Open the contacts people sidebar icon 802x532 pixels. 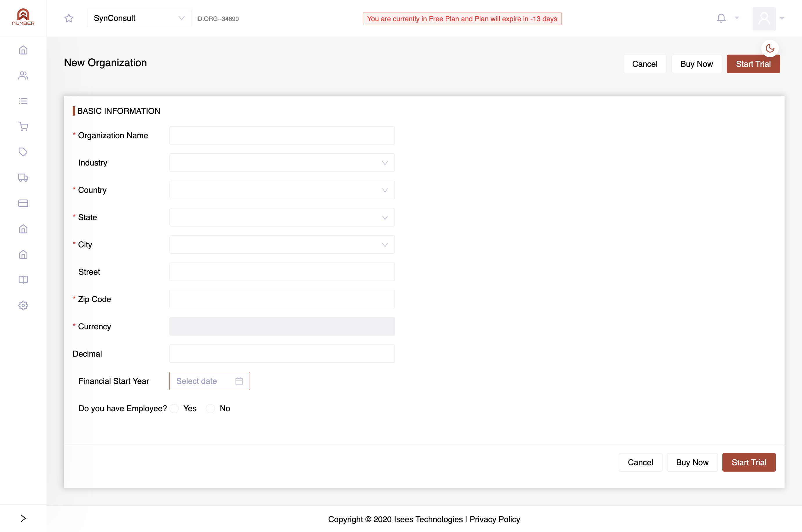(23, 75)
